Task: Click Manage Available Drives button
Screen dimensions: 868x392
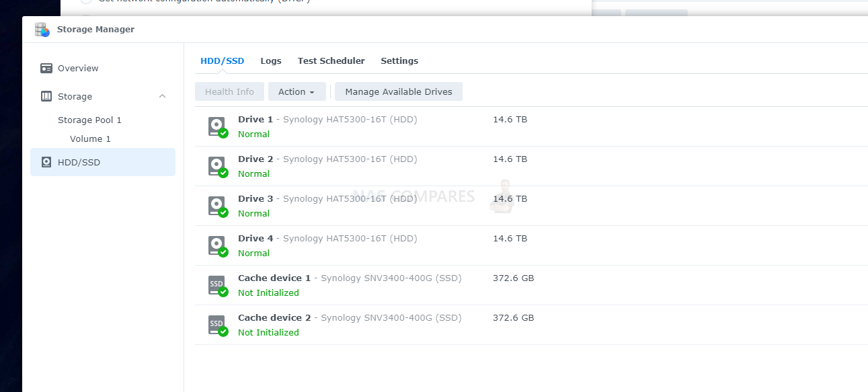Action: click(399, 91)
